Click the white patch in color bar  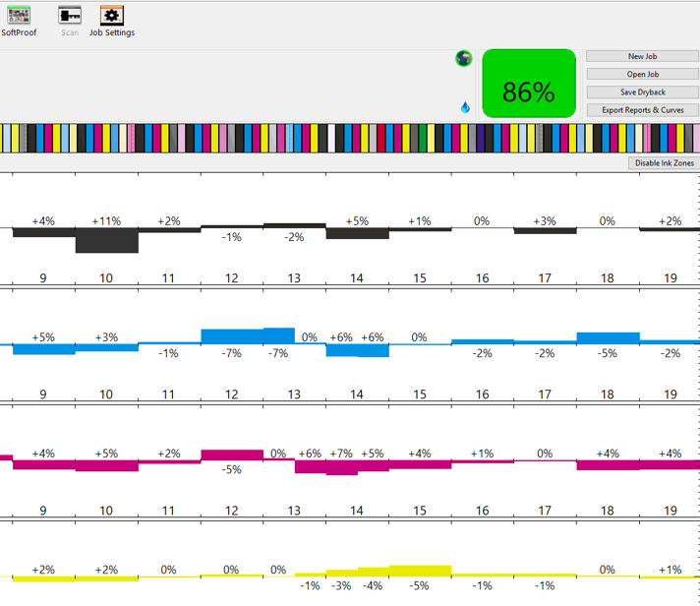[x=331, y=139]
